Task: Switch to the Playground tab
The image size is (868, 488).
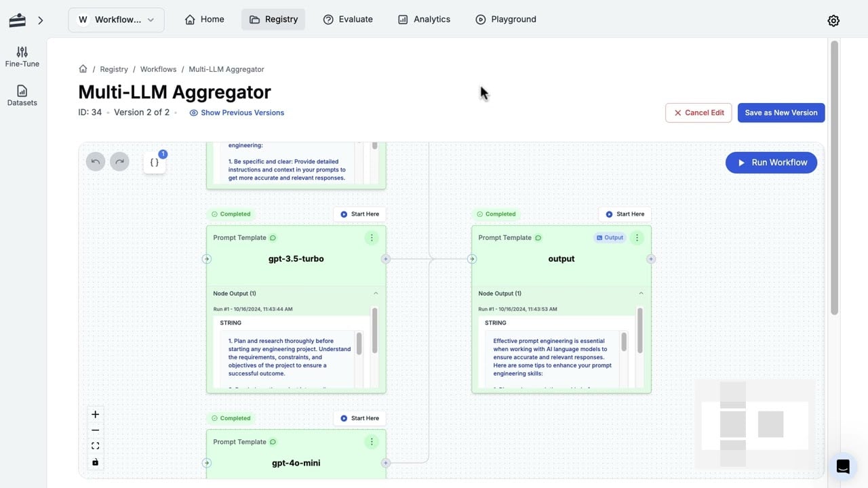Action: tap(506, 19)
